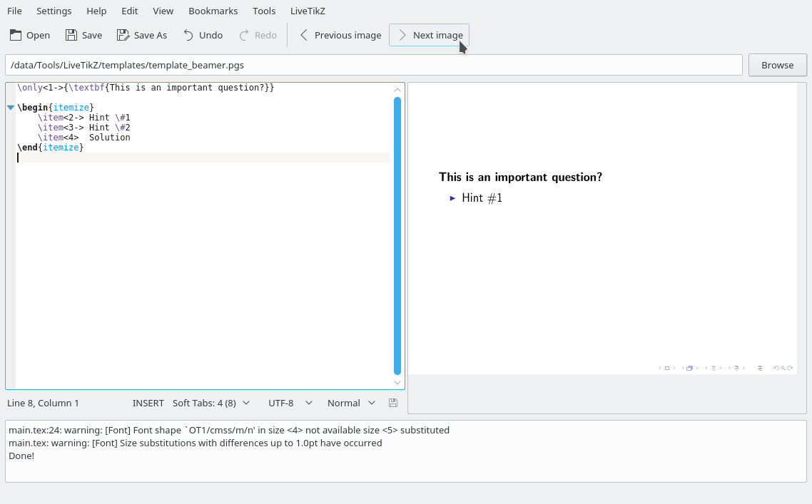Screen dimensions: 812x504
Task: Click the disk save icon in the status bar
Action: (392, 403)
